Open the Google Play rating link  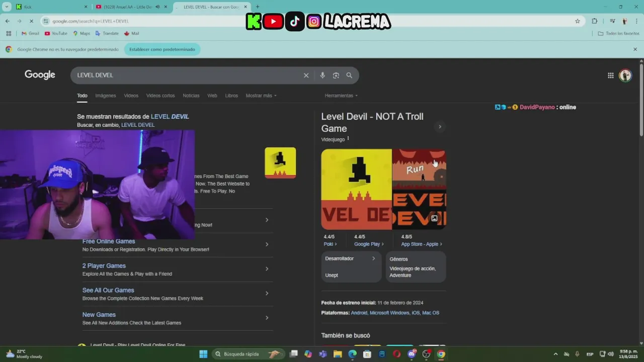click(369, 244)
